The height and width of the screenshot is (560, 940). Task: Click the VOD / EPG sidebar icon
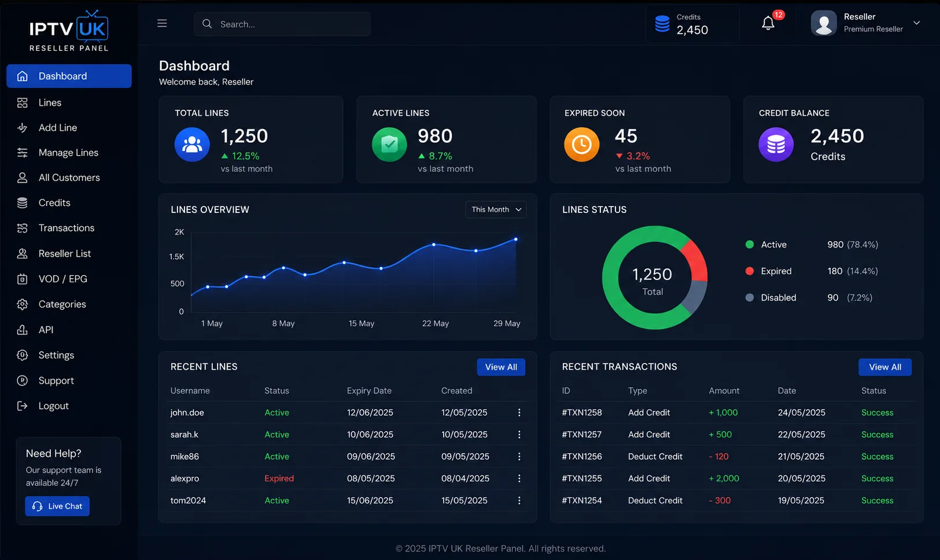[x=23, y=279]
